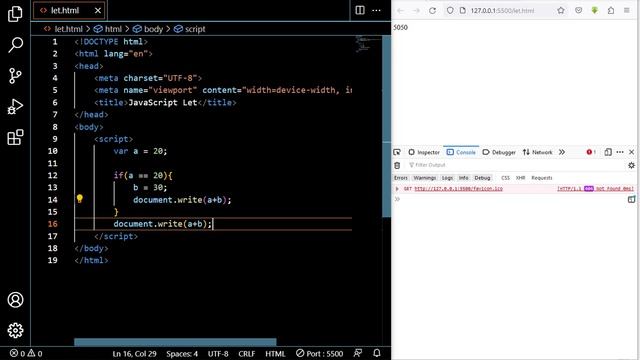Open VS Code notifications bell
Viewport: 640px width, 360px height.
point(377,353)
